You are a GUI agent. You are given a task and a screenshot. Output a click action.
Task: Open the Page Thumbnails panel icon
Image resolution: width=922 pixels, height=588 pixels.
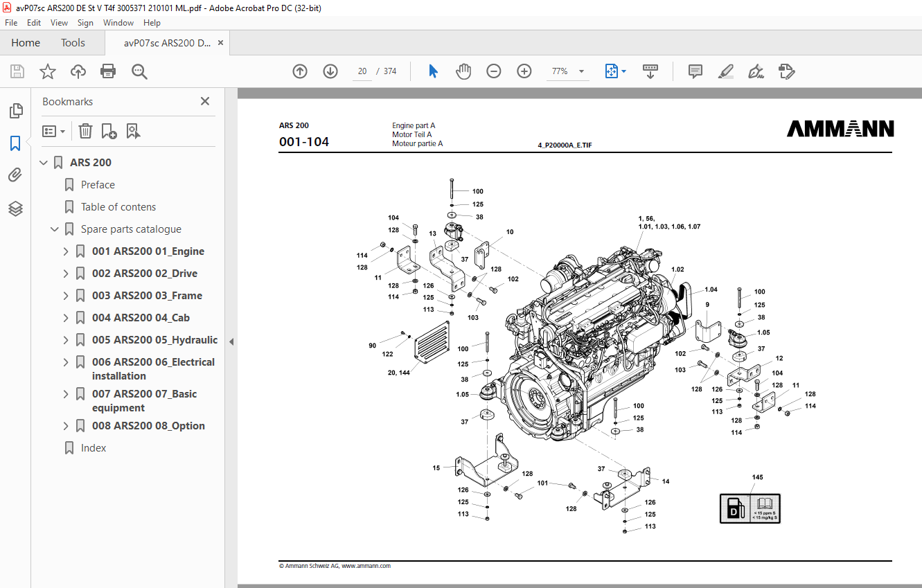click(15, 111)
